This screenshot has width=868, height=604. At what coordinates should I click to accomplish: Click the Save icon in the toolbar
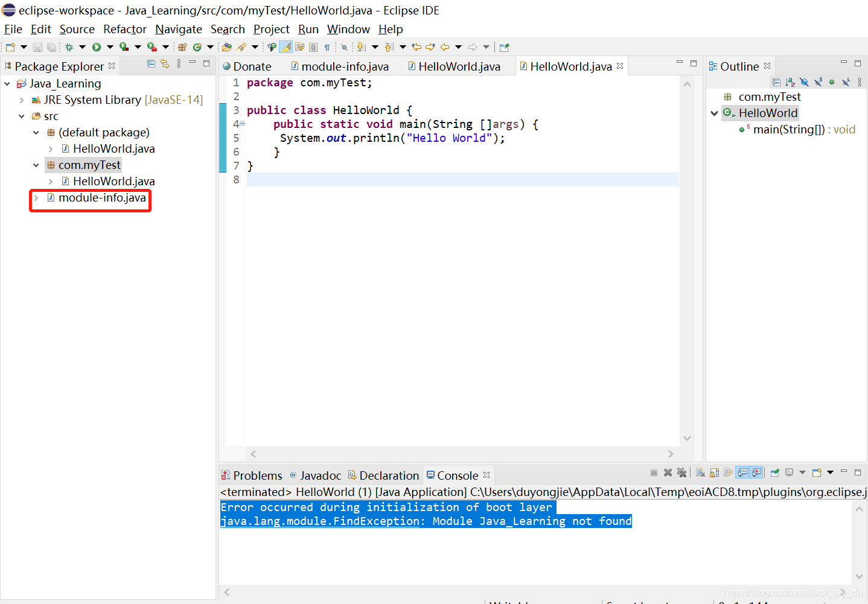[37, 47]
